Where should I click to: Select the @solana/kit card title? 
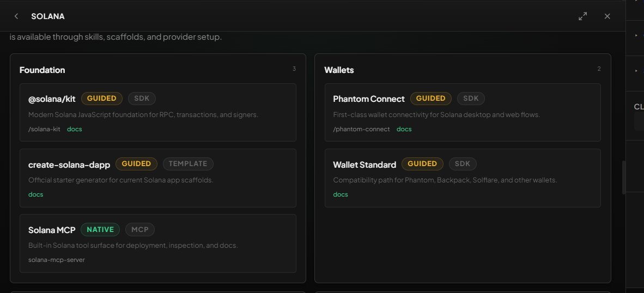coord(52,99)
